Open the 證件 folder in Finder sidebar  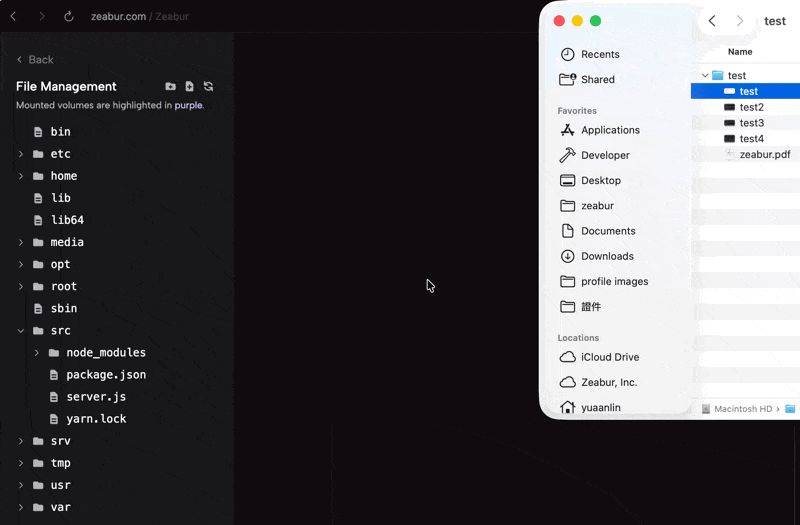pyautogui.click(x=581, y=307)
